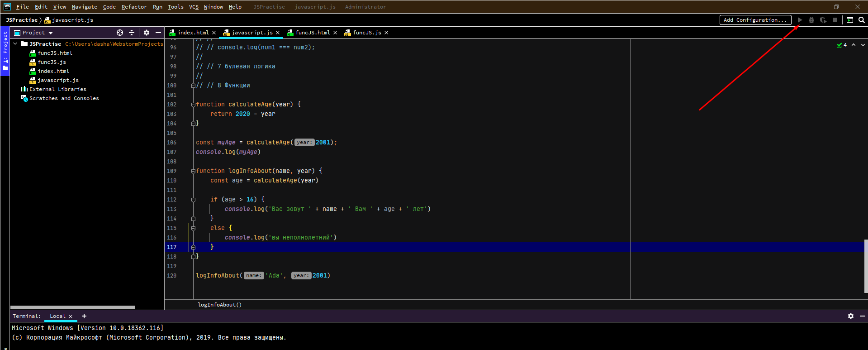Fold the logInfoAbout function at line 109

point(193,171)
